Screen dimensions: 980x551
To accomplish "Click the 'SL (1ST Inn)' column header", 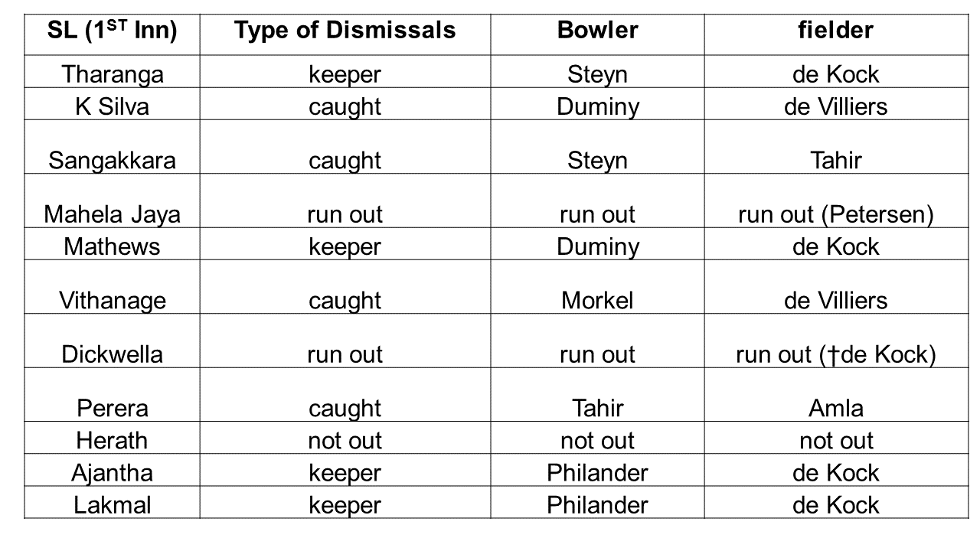I will point(112,30).
